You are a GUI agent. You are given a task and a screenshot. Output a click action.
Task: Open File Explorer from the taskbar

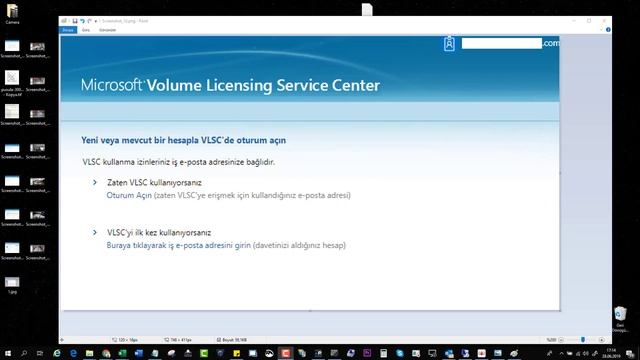pyautogui.click(x=89, y=353)
